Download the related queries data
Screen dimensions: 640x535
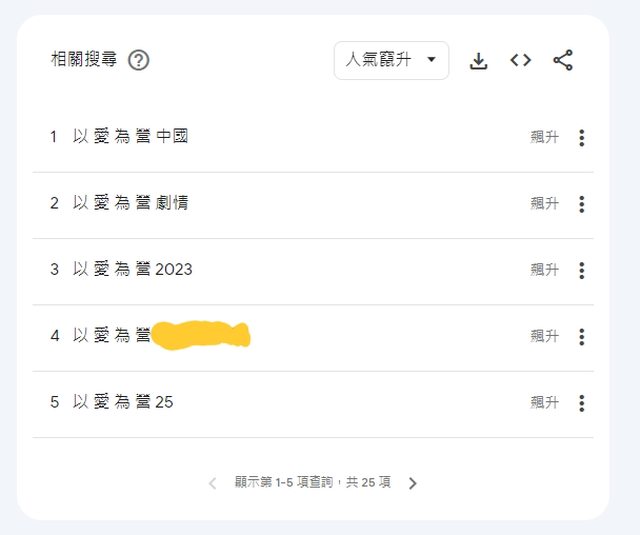coord(479,61)
